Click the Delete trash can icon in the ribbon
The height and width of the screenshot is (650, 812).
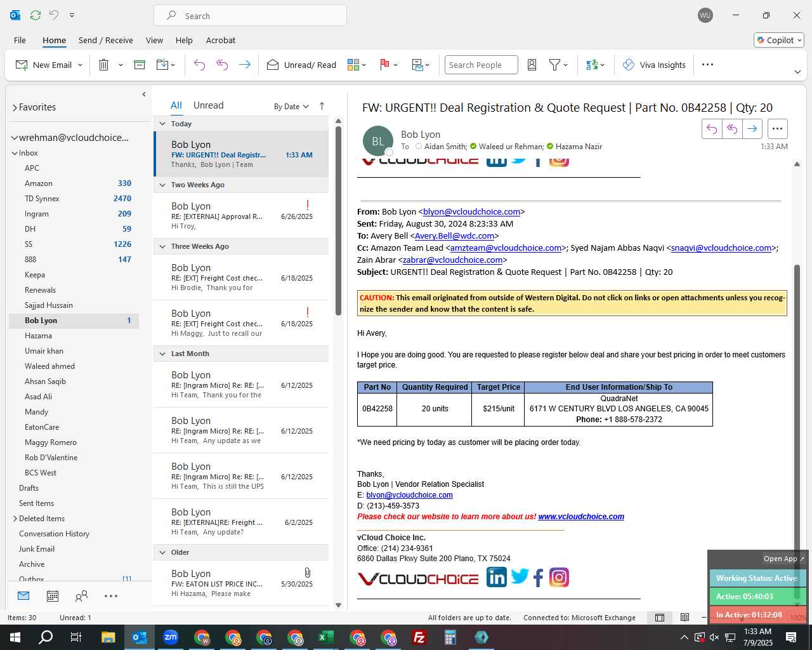[x=104, y=65]
